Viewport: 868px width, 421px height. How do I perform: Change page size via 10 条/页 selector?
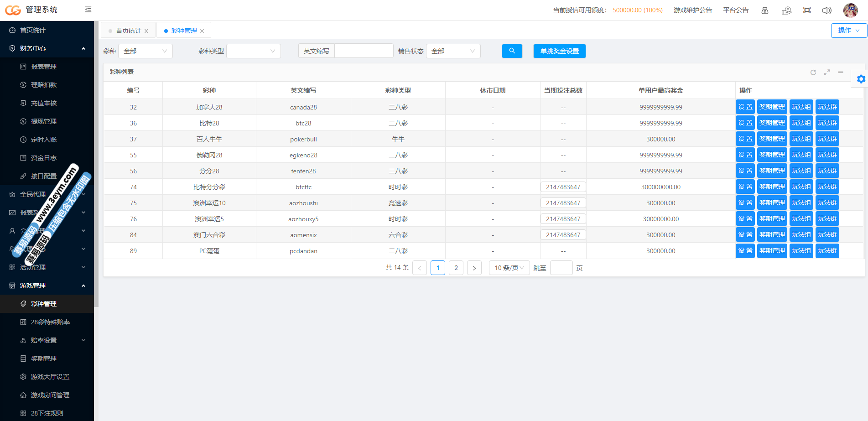pos(509,268)
